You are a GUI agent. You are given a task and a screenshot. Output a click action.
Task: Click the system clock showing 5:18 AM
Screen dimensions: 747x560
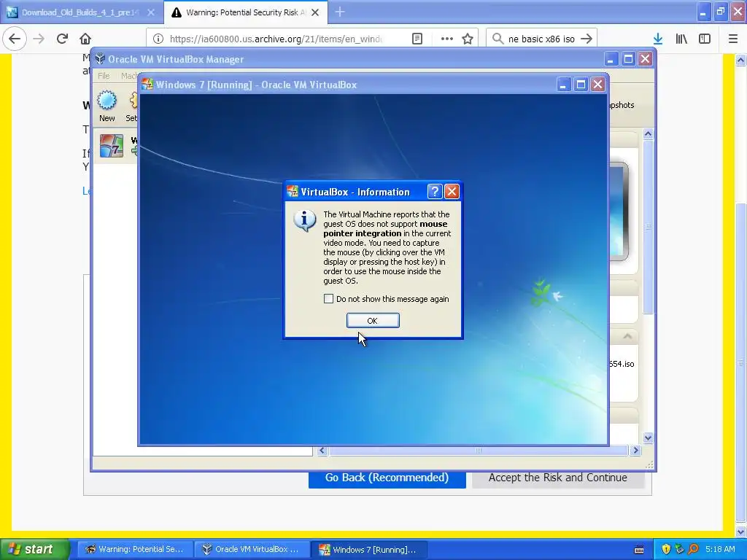tap(720, 549)
